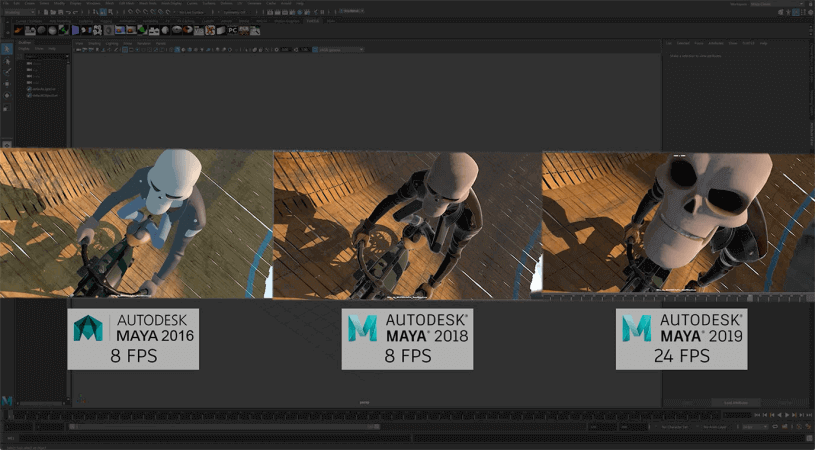Click the Maya logo at bottom left
The width and height of the screenshot is (815, 450).
coord(7,401)
